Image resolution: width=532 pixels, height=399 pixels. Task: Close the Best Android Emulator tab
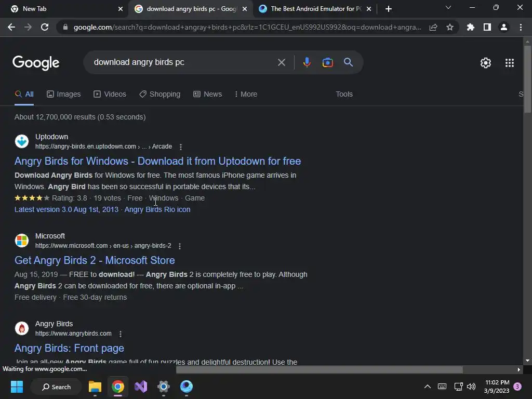pyautogui.click(x=369, y=9)
